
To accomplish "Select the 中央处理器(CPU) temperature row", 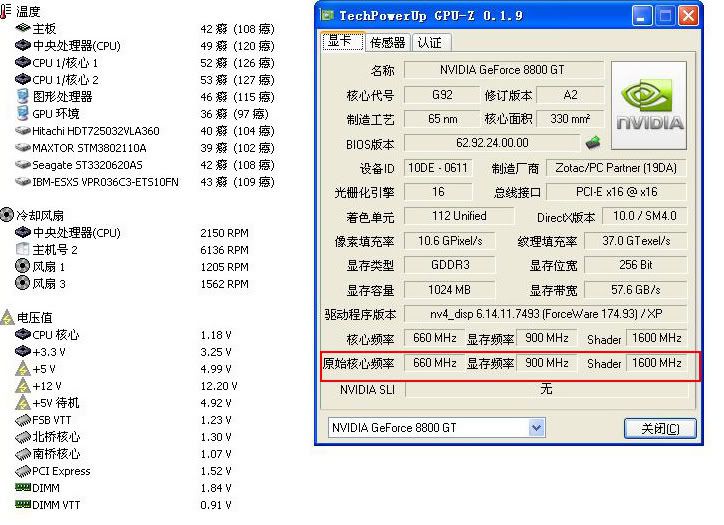I will tap(76, 46).
